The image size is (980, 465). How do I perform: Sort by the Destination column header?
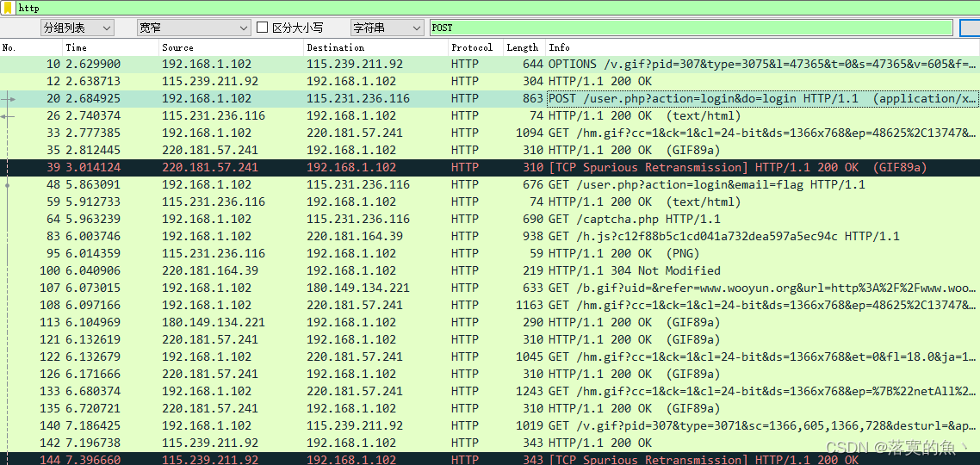point(376,47)
